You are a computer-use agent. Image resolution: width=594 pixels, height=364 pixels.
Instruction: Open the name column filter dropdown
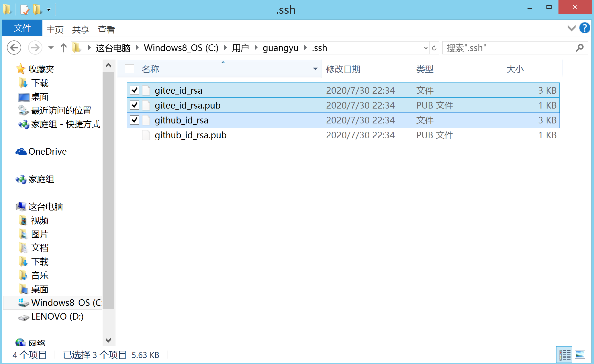click(x=315, y=69)
